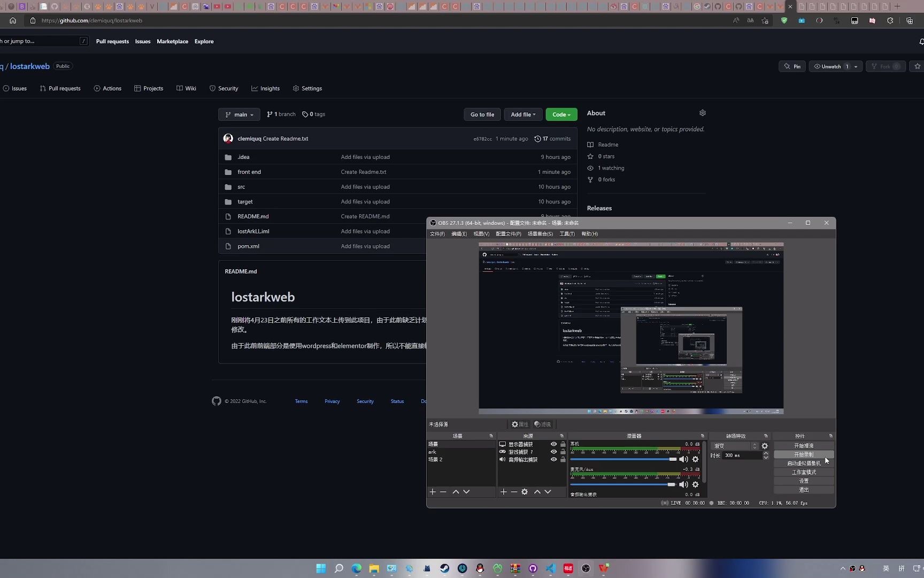Viewport: 924px width, 578px height.
Task: Open taskbar search magnifier
Action: click(x=338, y=568)
